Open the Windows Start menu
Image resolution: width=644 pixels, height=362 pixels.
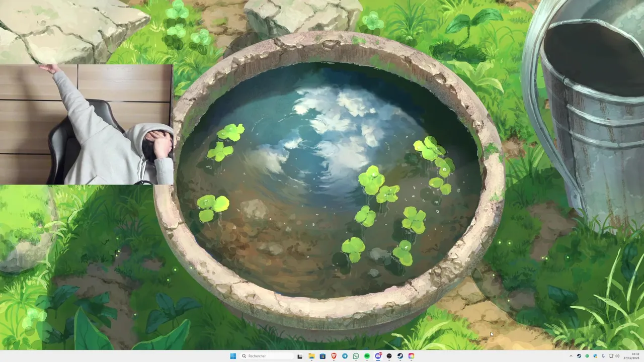(x=233, y=356)
